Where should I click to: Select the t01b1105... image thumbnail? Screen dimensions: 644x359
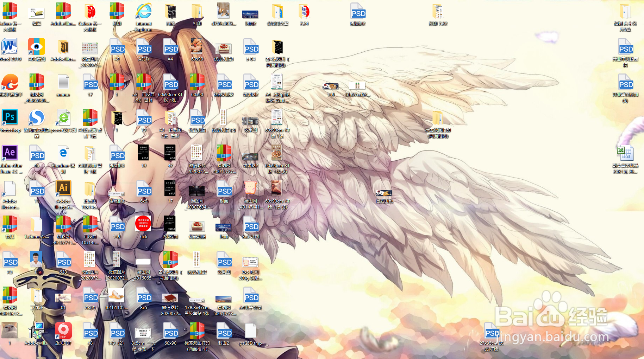[117, 299]
